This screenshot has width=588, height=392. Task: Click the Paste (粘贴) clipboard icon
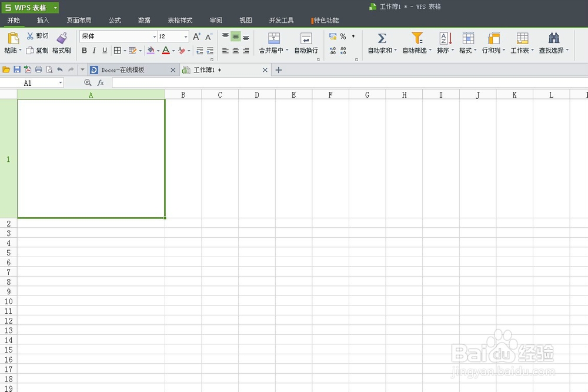pyautogui.click(x=13, y=38)
